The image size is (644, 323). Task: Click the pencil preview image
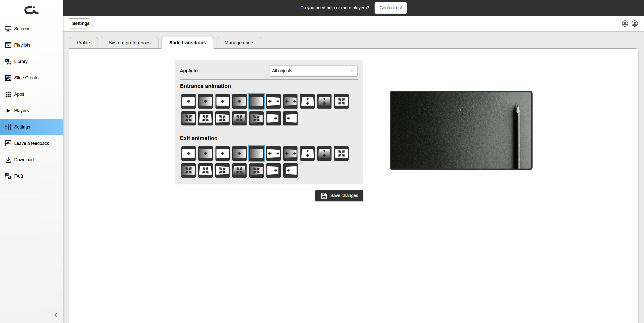[x=461, y=130]
